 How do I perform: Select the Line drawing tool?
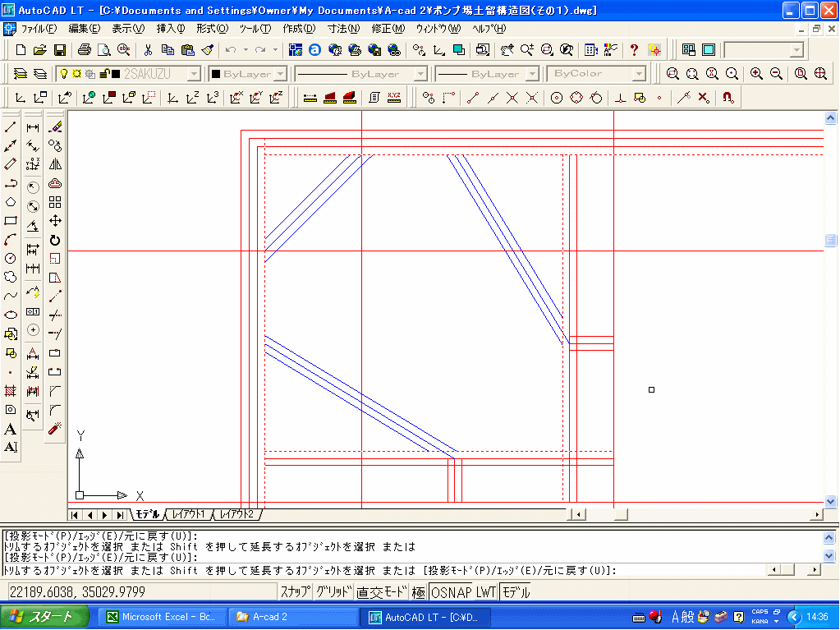coord(10,127)
